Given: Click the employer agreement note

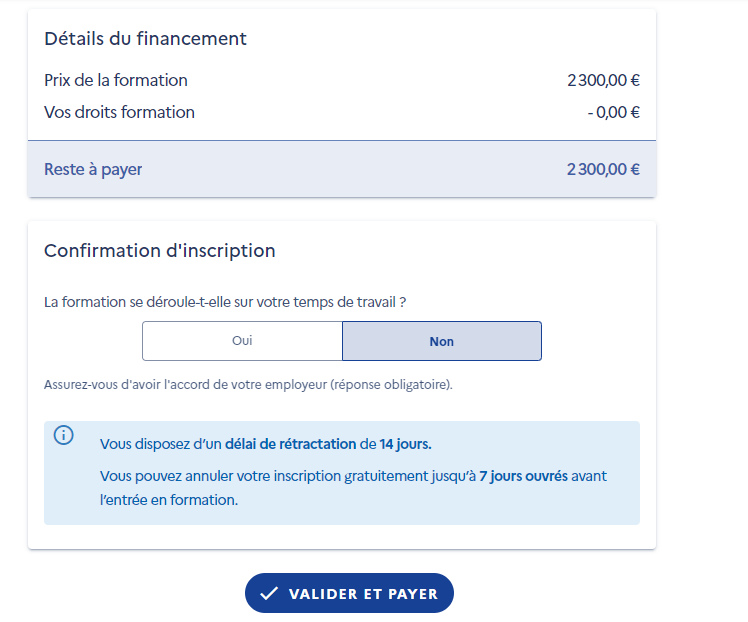Looking at the screenshot, I should [x=248, y=384].
